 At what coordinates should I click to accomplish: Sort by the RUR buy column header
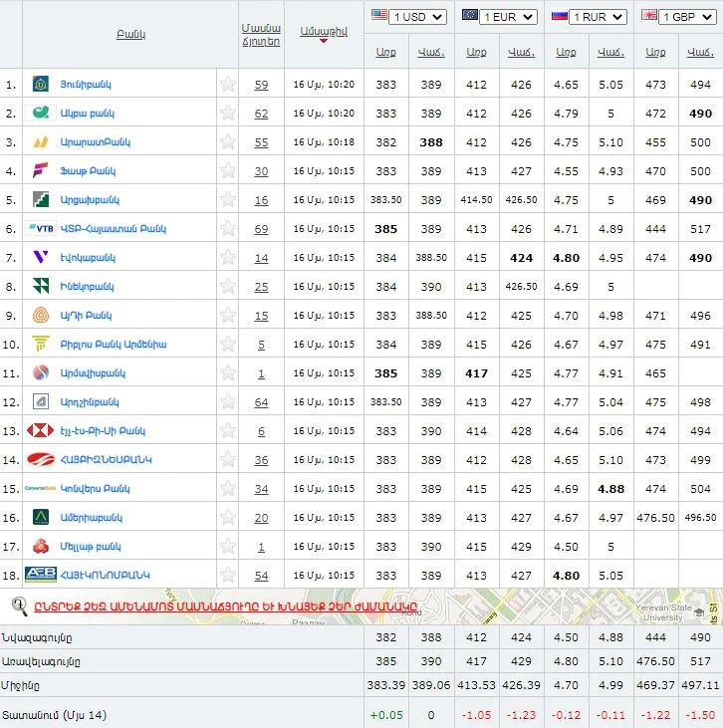(x=566, y=52)
